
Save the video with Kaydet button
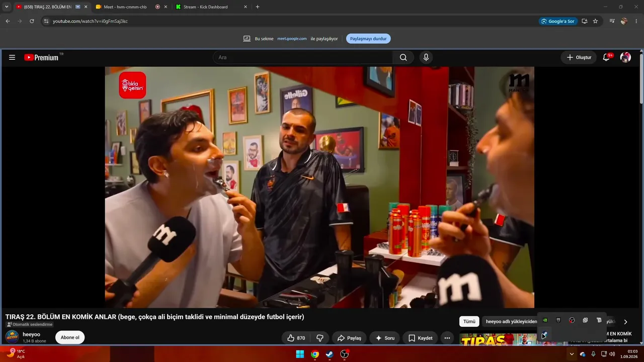click(420, 338)
